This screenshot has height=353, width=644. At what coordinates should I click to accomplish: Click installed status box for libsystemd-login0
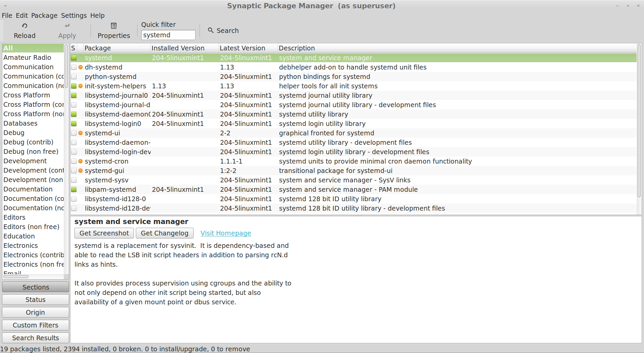pos(74,124)
